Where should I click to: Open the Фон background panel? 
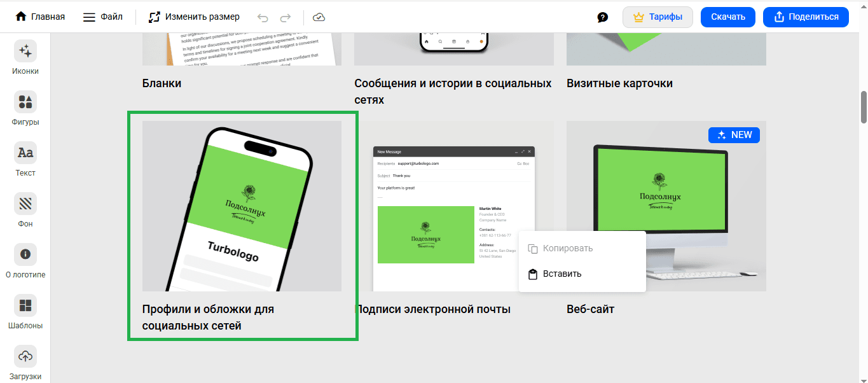click(x=25, y=211)
